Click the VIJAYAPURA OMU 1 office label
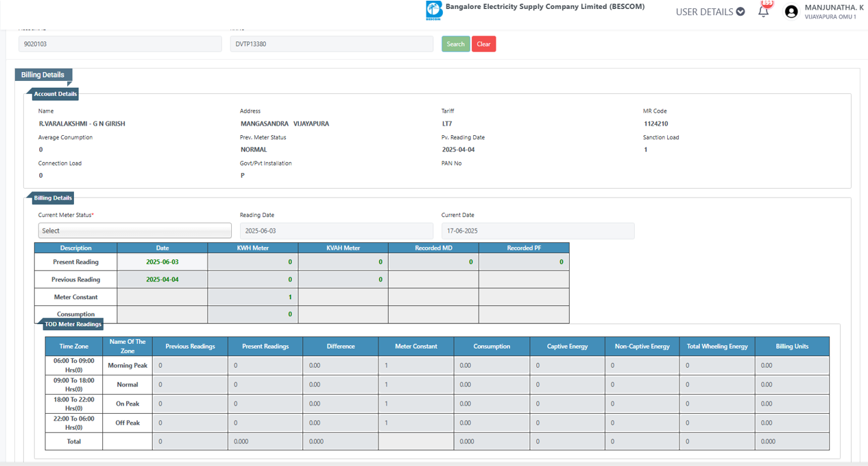The height and width of the screenshot is (466, 868). (830, 16)
